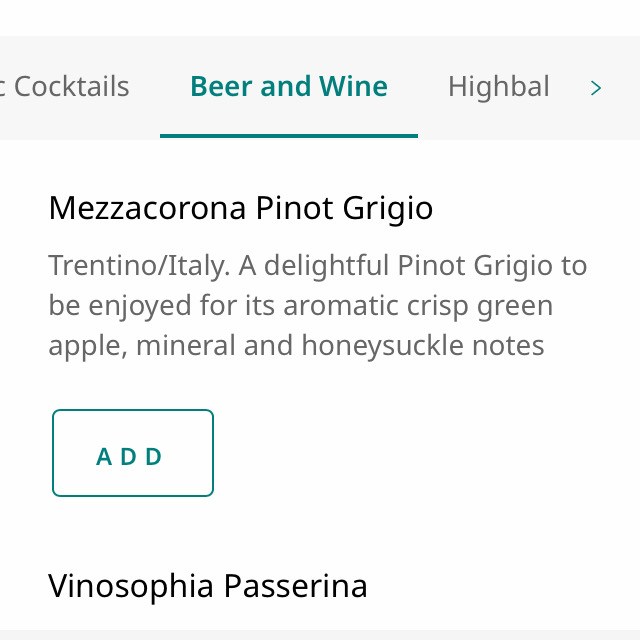
Task: Select the Beer and Wine tab
Action: pyautogui.click(x=288, y=87)
